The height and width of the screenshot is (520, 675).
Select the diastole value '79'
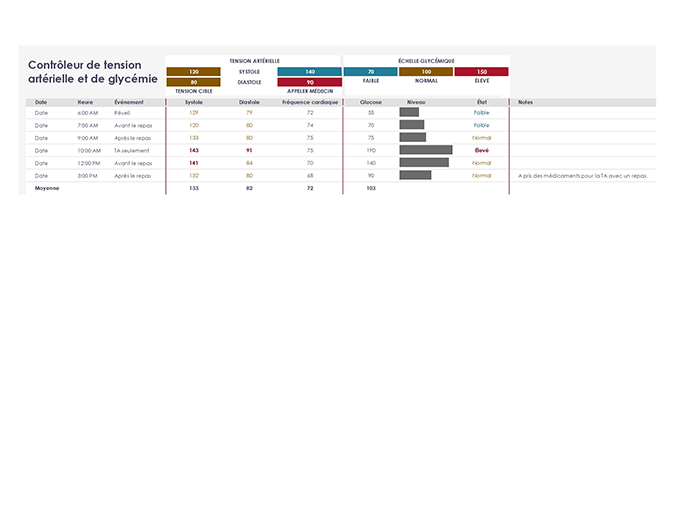[249, 113]
